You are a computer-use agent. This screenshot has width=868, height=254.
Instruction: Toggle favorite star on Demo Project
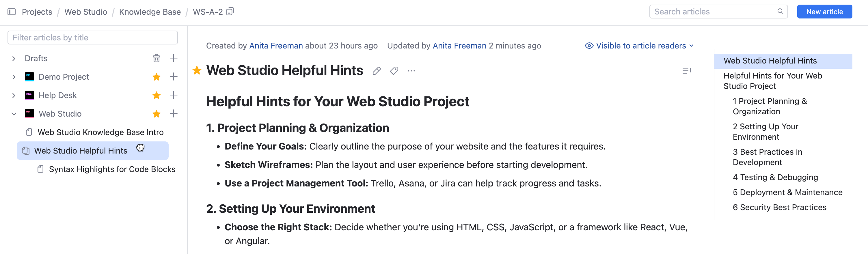pos(156,77)
